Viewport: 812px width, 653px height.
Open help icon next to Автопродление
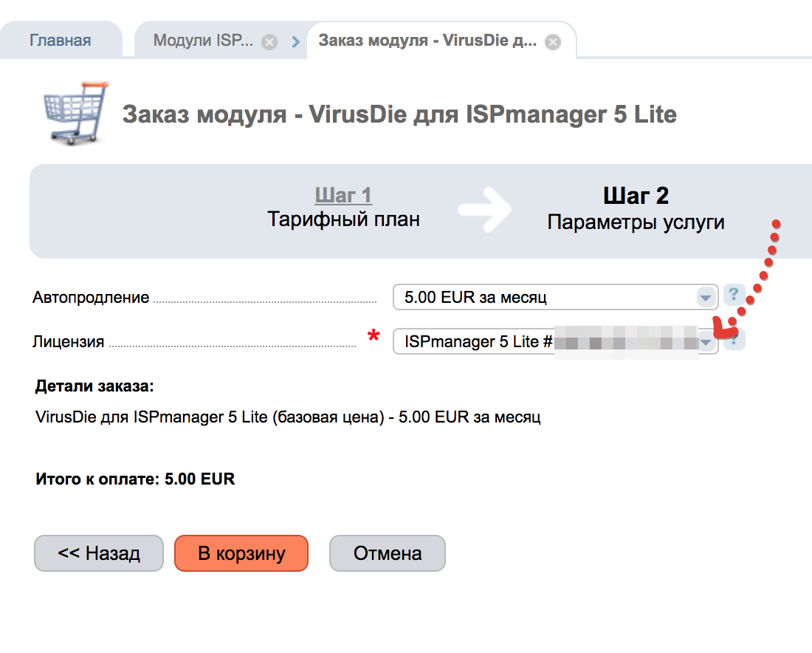coord(733,297)
